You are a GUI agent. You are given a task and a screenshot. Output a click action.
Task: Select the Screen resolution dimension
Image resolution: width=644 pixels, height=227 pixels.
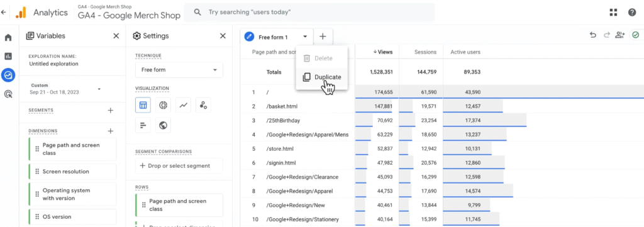(72, 172)
